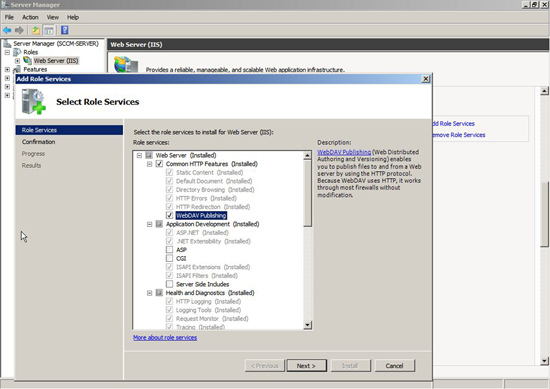This screenshot has width=550, height=389.
Task: Click the Show/Hide console tree toolbar icon
Action: (49, 31)
